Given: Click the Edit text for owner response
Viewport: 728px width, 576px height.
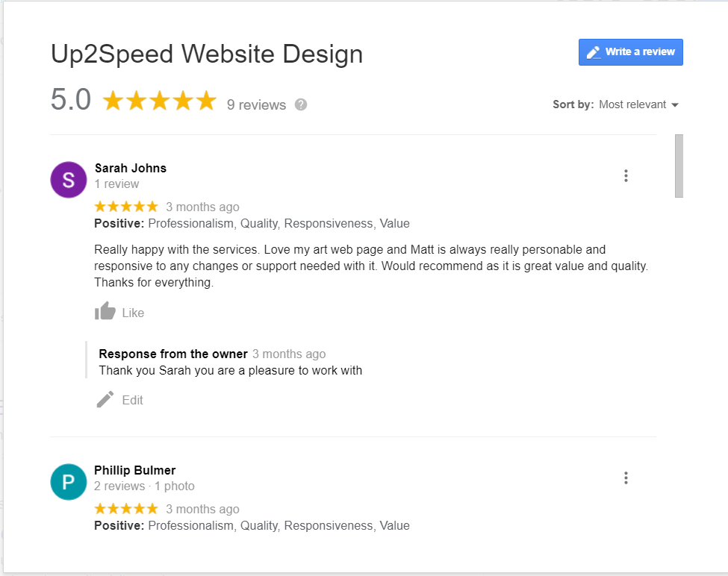Looking at the screenshot, I should click(132, 400).
